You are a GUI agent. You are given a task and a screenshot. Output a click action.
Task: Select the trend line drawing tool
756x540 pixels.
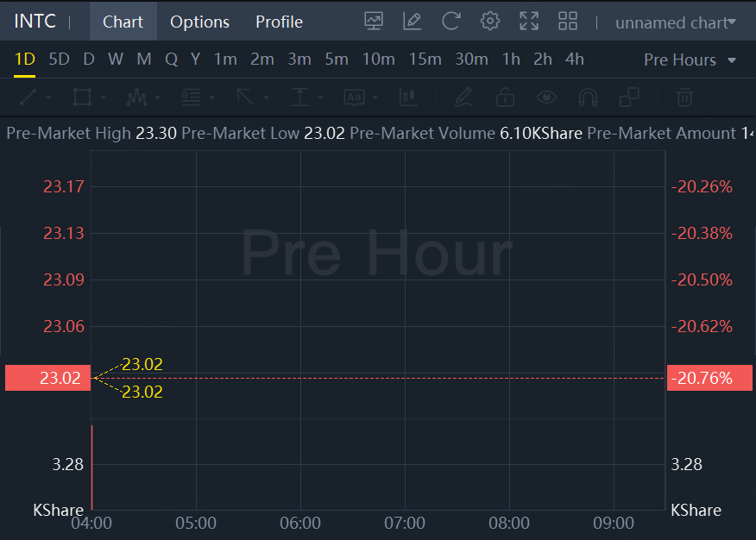28,97
